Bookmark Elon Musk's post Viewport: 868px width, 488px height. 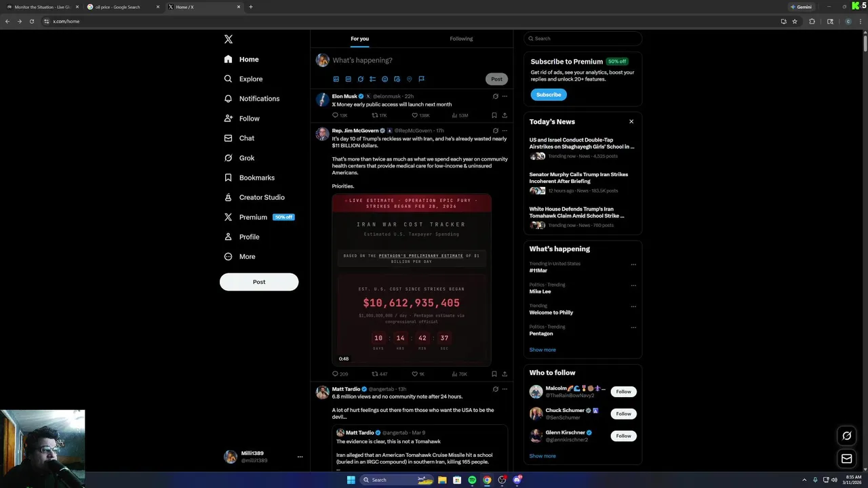click(x=494, y=115)
